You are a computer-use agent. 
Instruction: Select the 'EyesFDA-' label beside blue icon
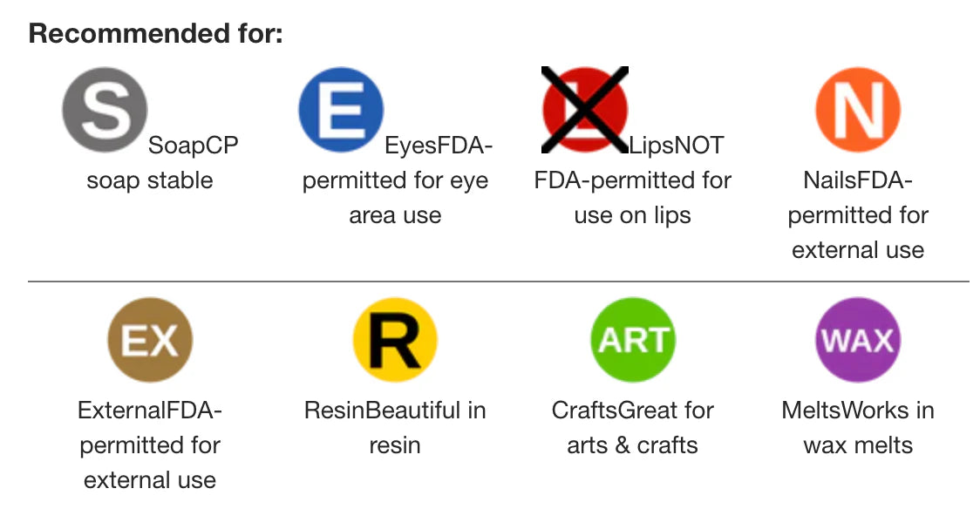439,146
